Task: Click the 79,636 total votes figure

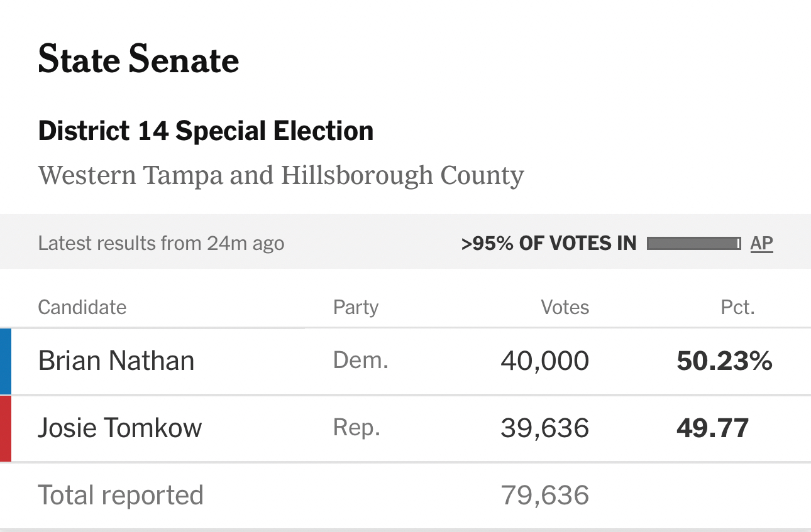Action: (x=544, y=495)
